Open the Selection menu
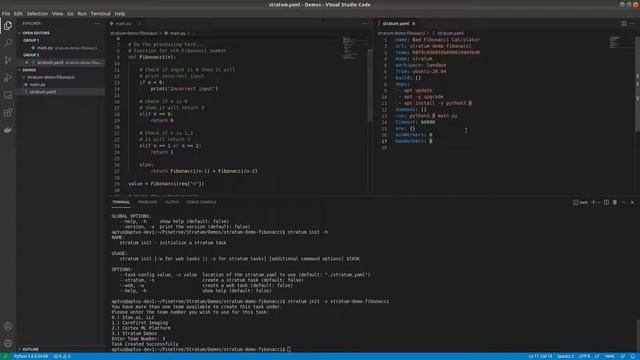 (x=37, y=13)
